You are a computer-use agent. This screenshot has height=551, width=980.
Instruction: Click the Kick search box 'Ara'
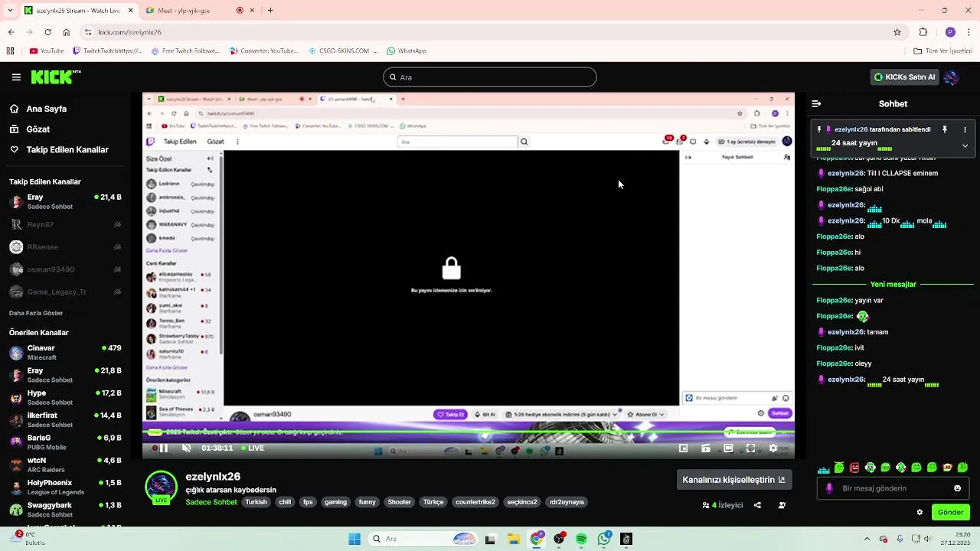[x=490, y=77]
